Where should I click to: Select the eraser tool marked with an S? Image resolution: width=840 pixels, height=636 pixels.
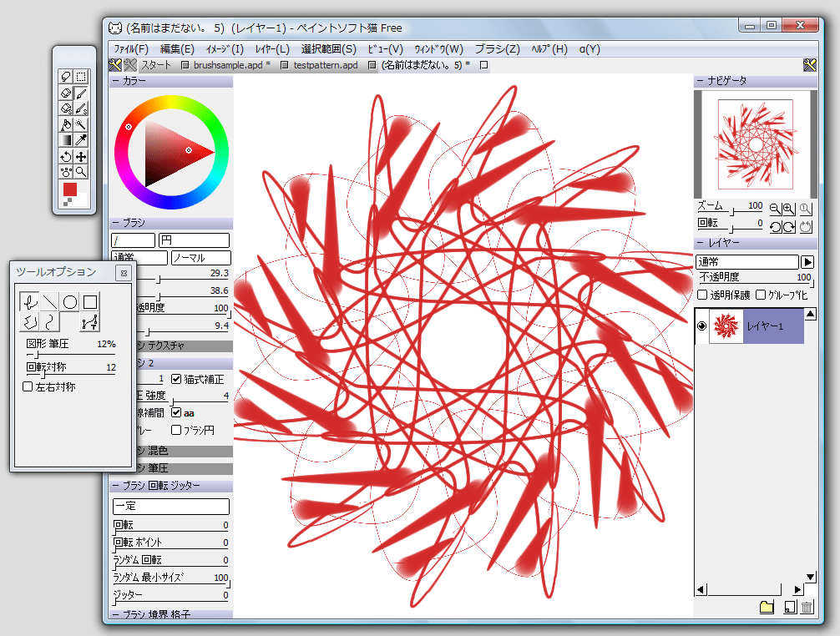click(65, 109)
